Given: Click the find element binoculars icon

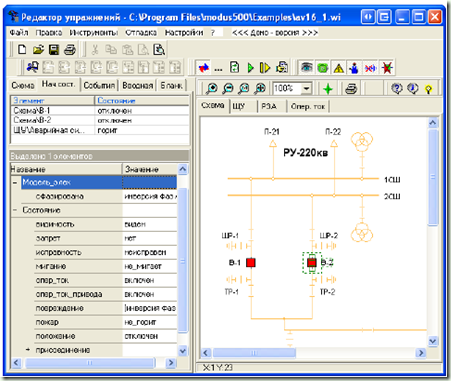Looking at the screenshot, I should point(33,67).
